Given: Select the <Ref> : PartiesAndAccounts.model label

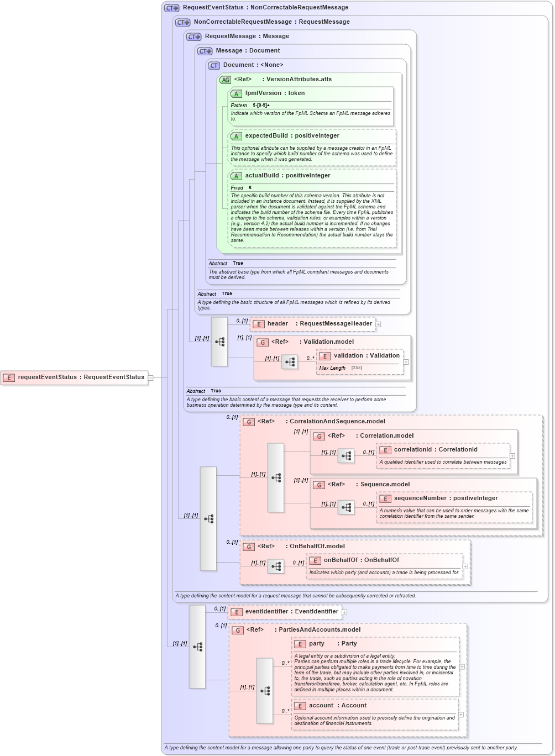Looking at the screenshot, I should coord(303,630).
